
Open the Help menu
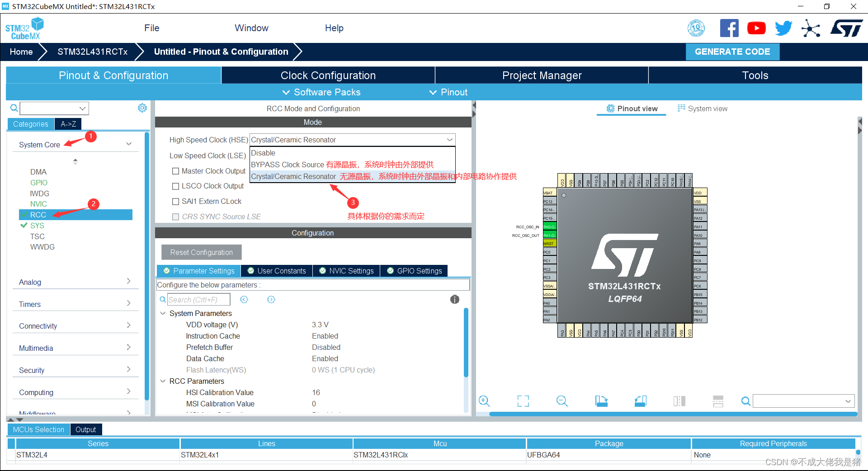(334, 28)
